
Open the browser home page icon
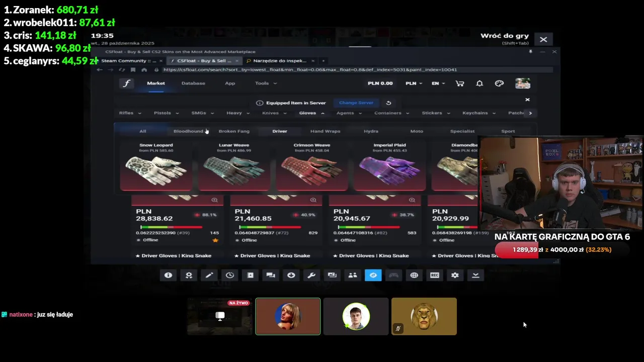pyautogui.click(x=144, y=69)
